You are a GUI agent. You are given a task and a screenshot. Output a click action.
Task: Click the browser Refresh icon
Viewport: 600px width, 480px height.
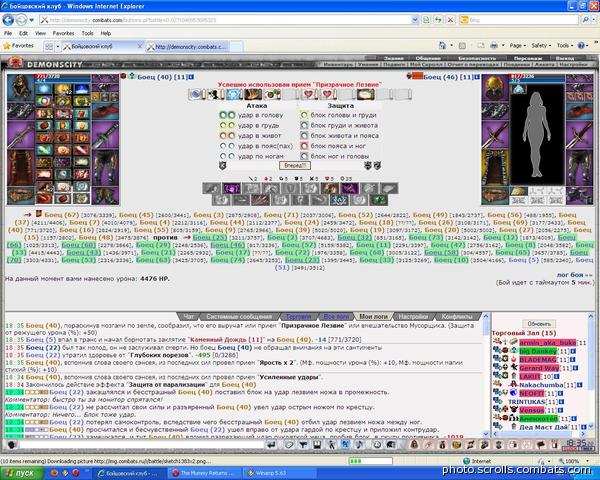point(438,20)
